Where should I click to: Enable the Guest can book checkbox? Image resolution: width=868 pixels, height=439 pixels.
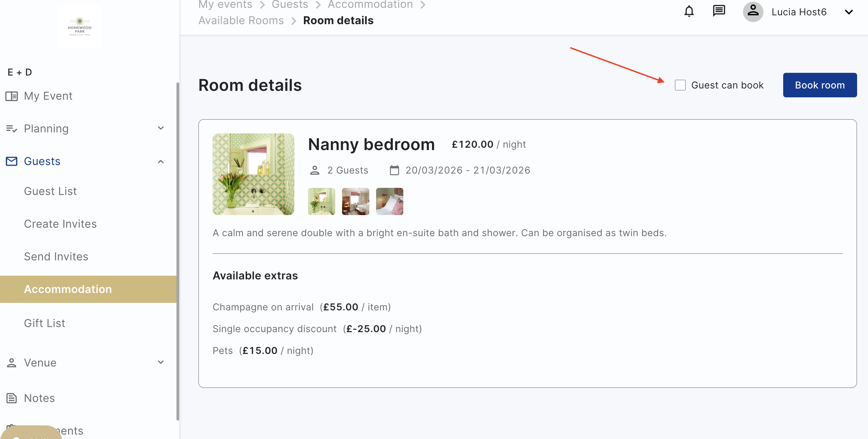(x=680, y=85)
